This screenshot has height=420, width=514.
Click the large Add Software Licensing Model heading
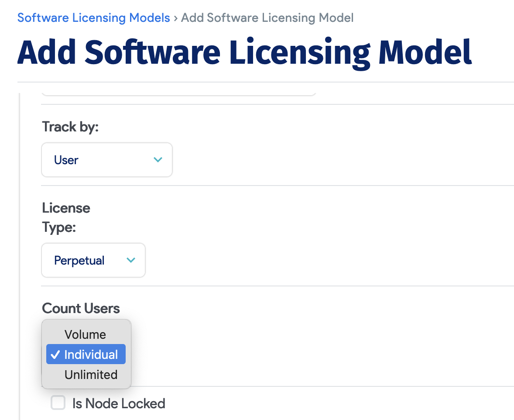[x=244, y=52]
